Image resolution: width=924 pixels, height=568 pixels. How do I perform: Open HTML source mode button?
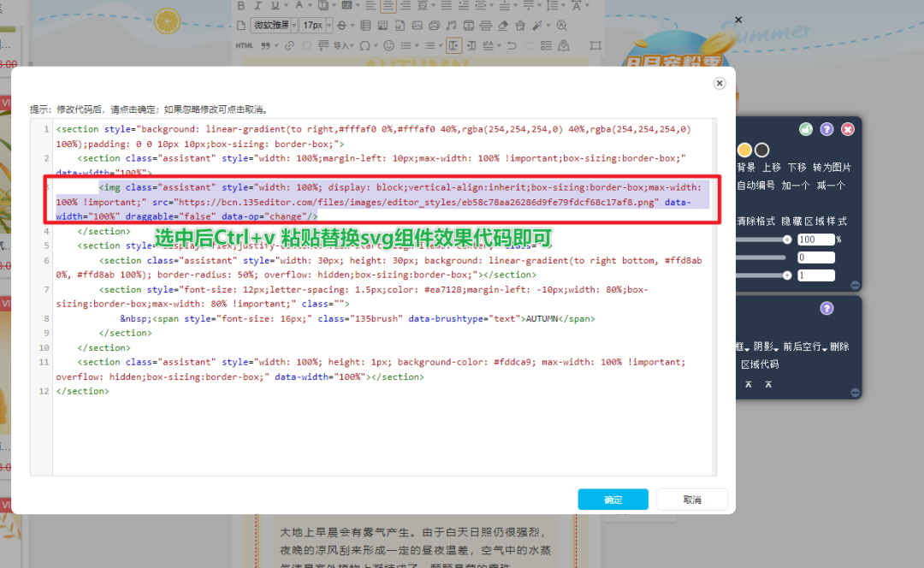245,45
